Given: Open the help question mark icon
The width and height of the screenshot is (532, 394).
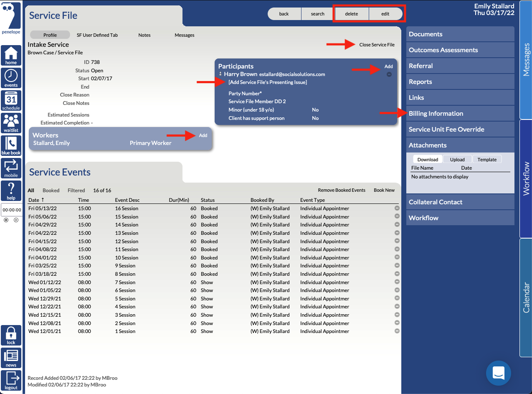Looking at the screenshot, I should [x=11, y=191].
